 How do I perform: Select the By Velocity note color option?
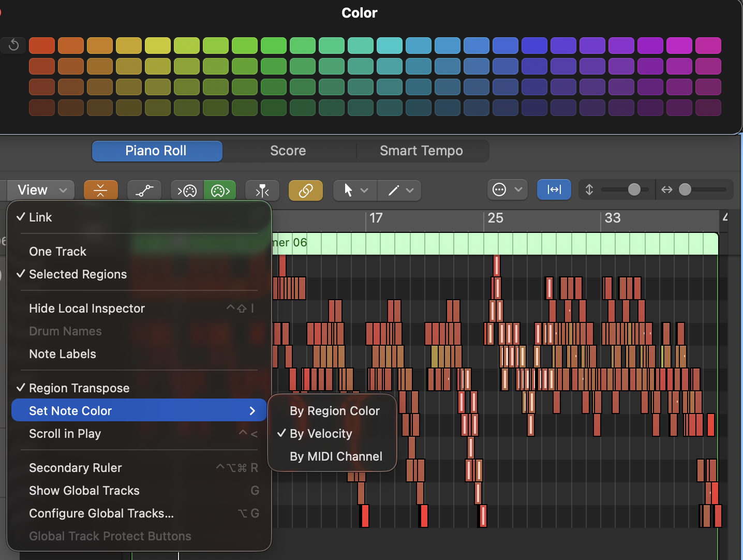[321, 434]
